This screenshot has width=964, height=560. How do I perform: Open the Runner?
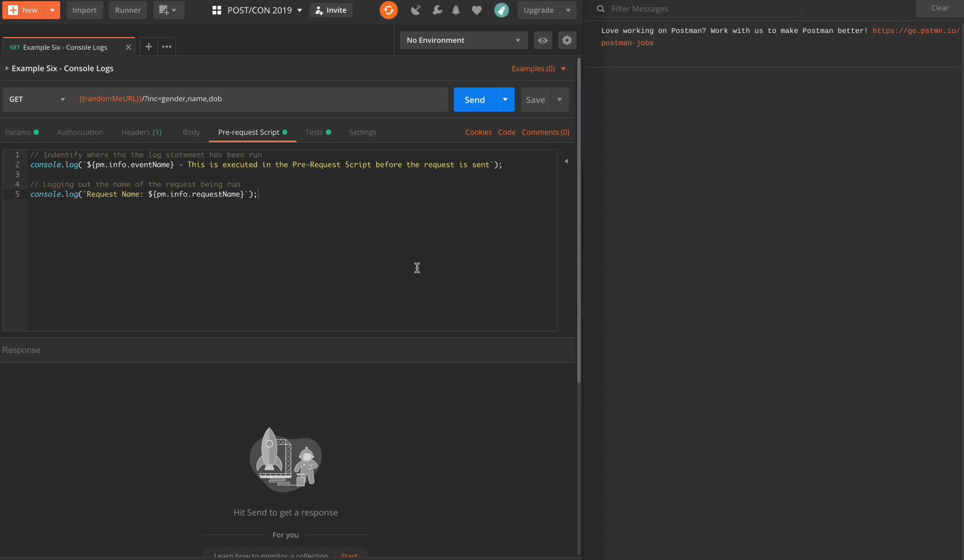tap(128, 10)
